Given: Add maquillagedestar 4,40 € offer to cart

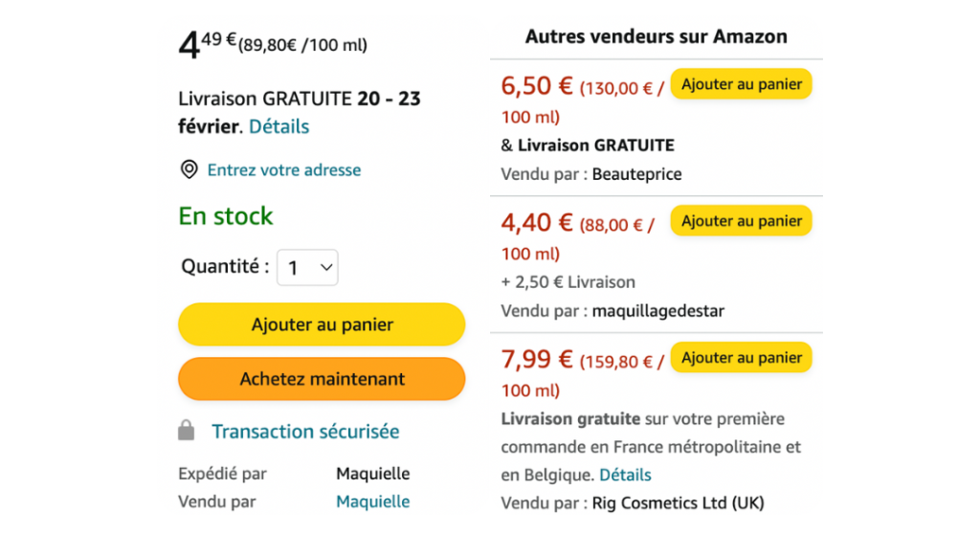Looking at the screenshot, I should click(742, 221).
